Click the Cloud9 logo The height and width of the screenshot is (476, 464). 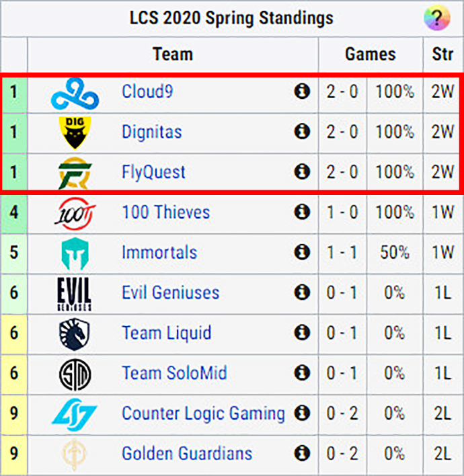click(75, 93)
